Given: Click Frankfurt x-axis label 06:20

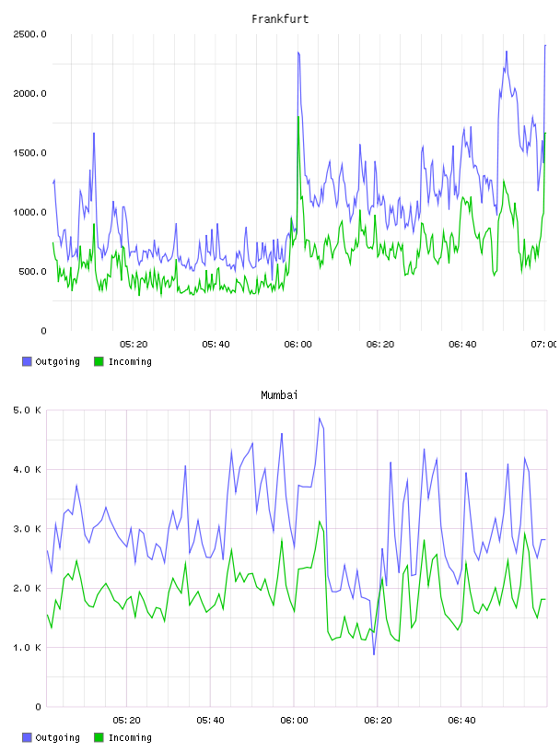Looking at the screenshot, I should [x=380, y=345].
